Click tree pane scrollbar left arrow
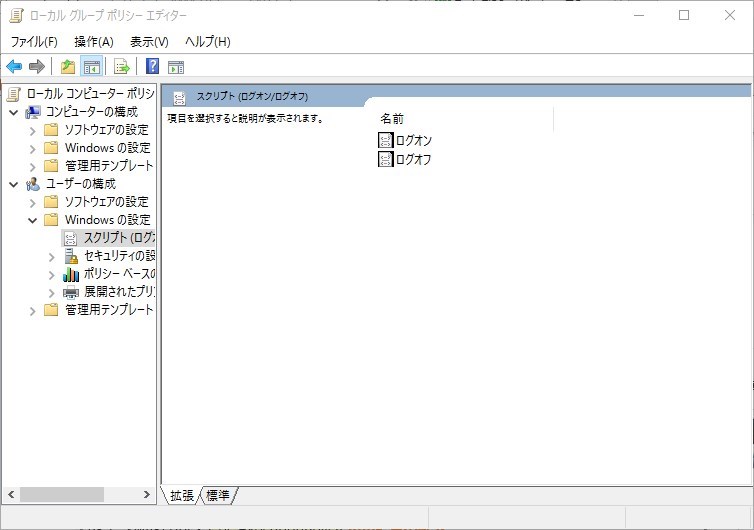This screenshot has width=754, height=530. click(x=11, y=494)
